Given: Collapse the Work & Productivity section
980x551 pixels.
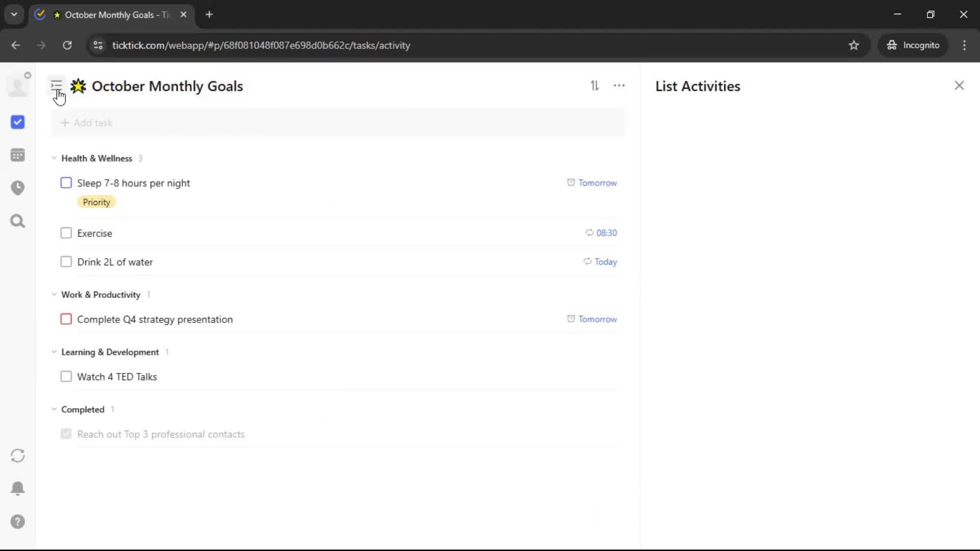Looking at the screenshot, I should [x=54, y=294].
